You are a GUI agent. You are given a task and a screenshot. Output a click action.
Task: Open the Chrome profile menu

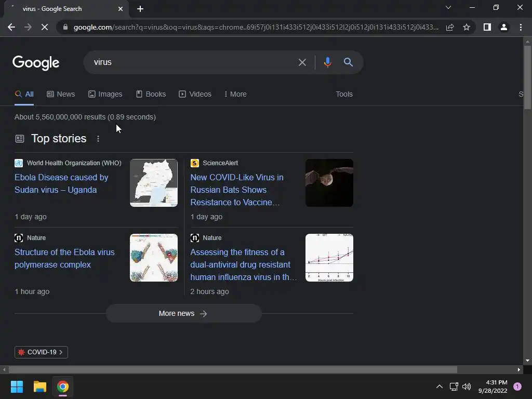tap(504, 27)
